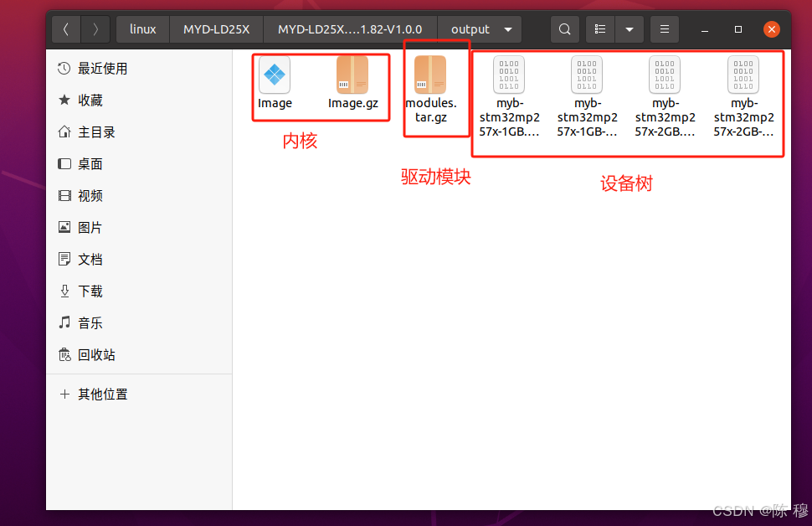Image resolution: width=812 pixels, height=526 pixels.
Task: Open the search icon in Files toolbar
Action: point(564,28)
